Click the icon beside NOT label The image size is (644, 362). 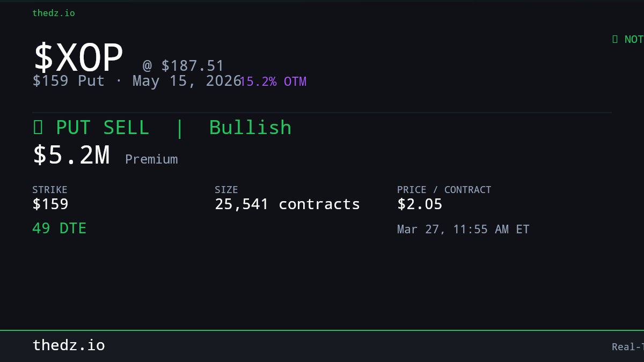click(615, 39)
